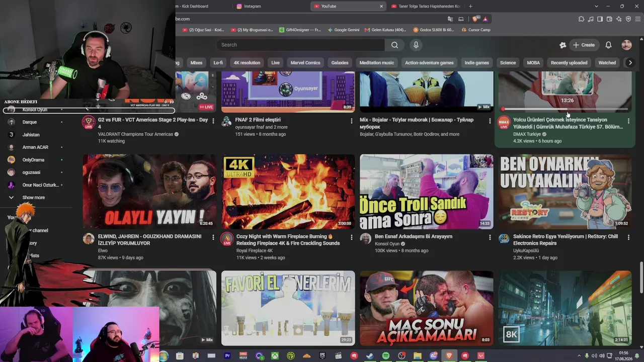The width and height of the screenshot is (644, 362).
Task: Start voice search with the microphone icon
Action: [x=416, y=45]
